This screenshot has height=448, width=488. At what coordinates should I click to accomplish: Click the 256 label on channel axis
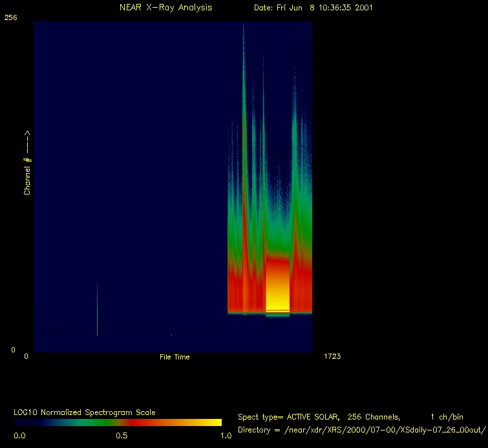[11, 18]
